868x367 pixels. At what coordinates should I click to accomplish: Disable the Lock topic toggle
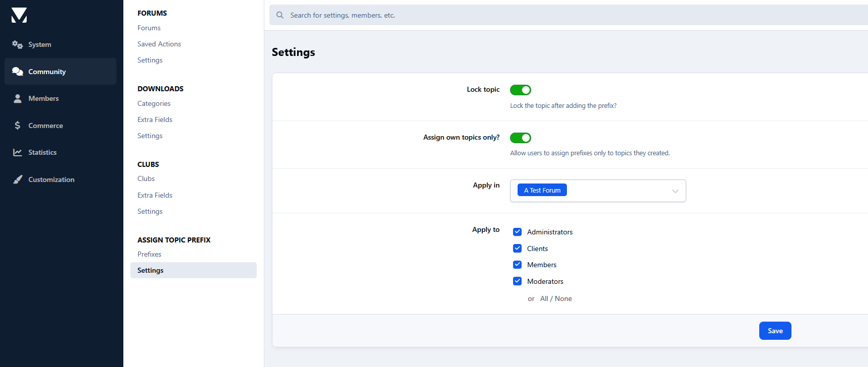[520, 90]
